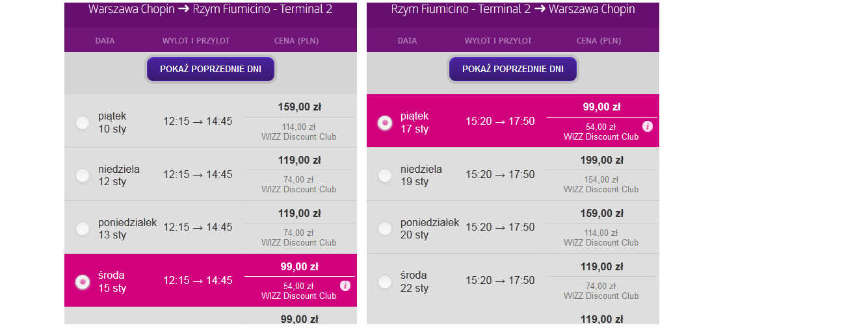Select outbound flight poniedziałek 13 sty radio

click(83, 228)
